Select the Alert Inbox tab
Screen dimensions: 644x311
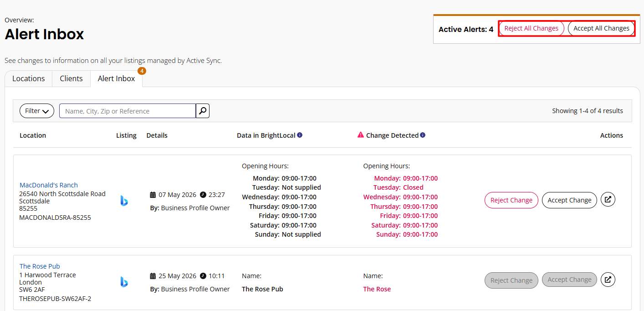point(117,78)
